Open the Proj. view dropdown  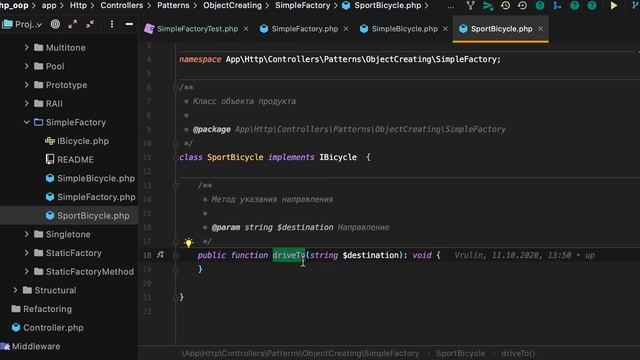(22, 24)
